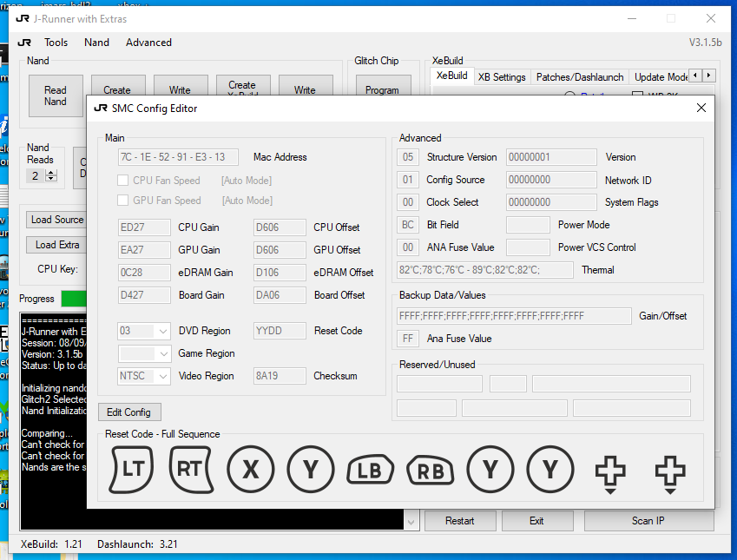Click the eDRAM Offset field D106
The image size is (737, 560).
(280, 273)
